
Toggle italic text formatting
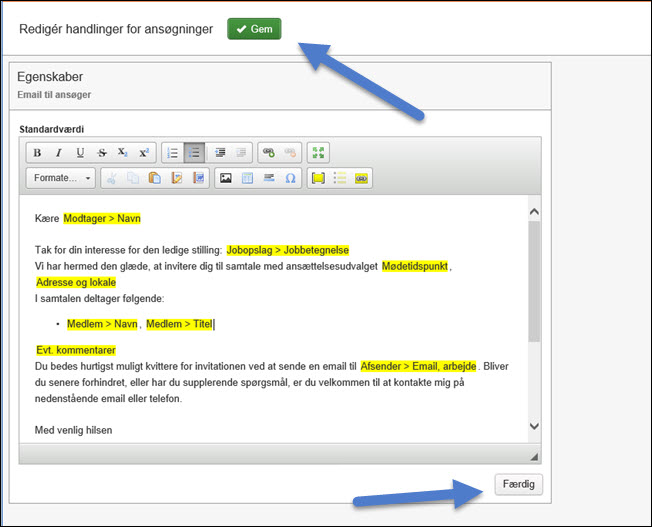tap(58, 153)
